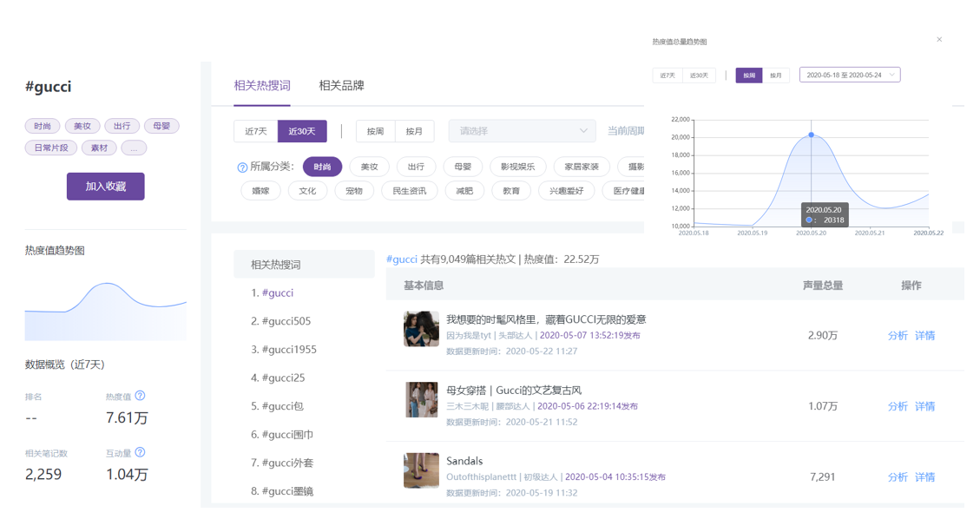The height and width of the screenshot is (519, 980).
Task: Click the 日常片段 tag under #gucci
Action: pos(51,148)
